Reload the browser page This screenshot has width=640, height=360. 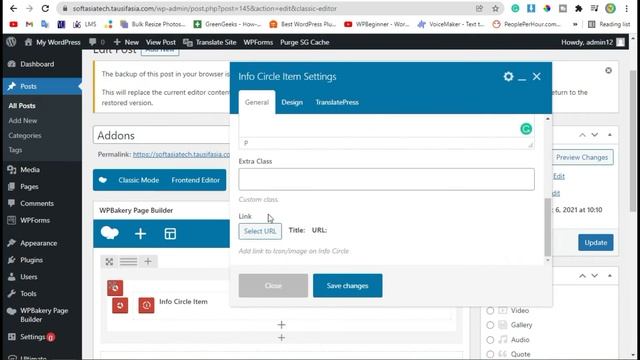tap(45, 8)
